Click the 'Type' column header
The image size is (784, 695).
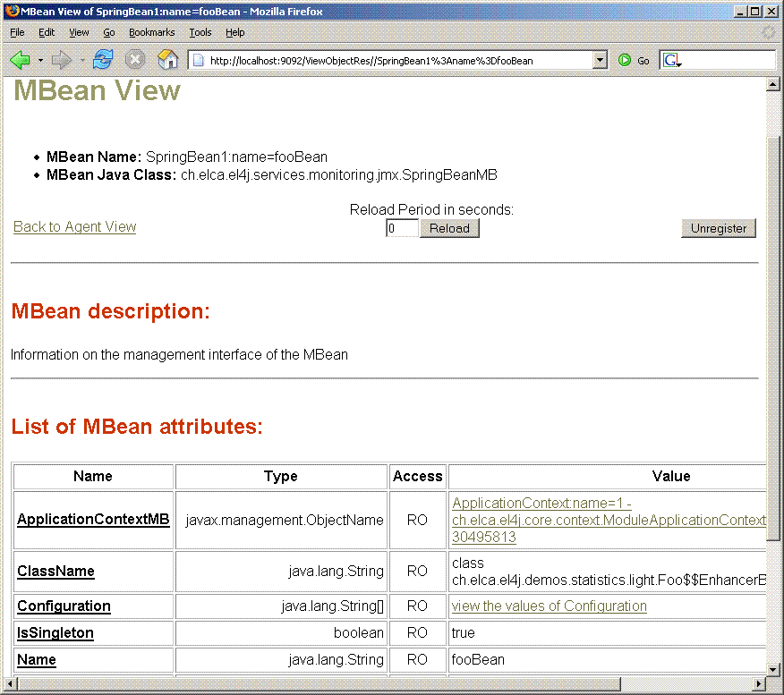pos(281,477)
